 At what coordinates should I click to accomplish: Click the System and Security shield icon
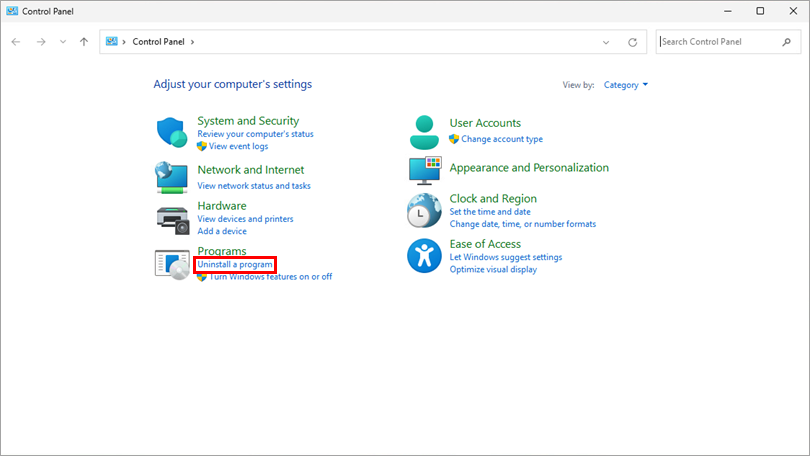pyautogui.click(x=172, y=132)
